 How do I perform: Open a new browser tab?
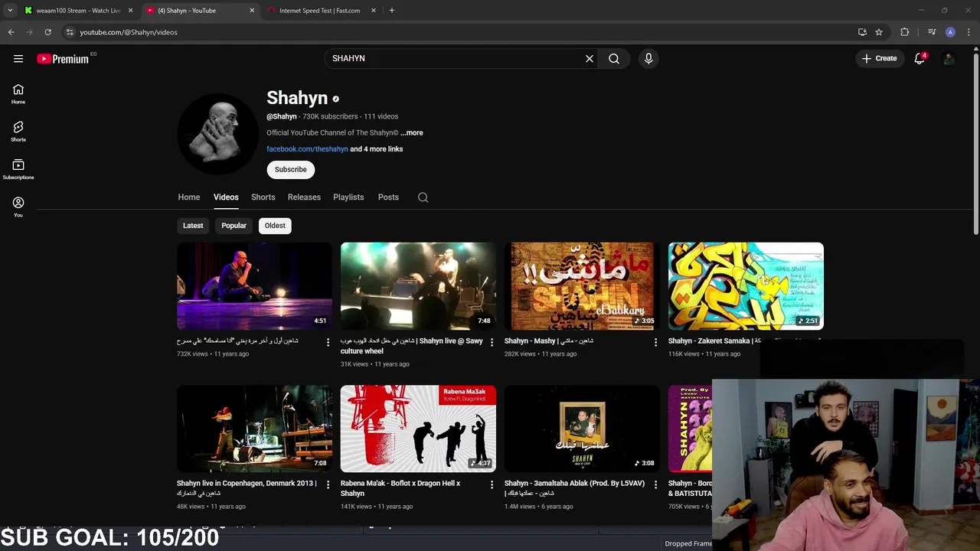tap(391, 11)
